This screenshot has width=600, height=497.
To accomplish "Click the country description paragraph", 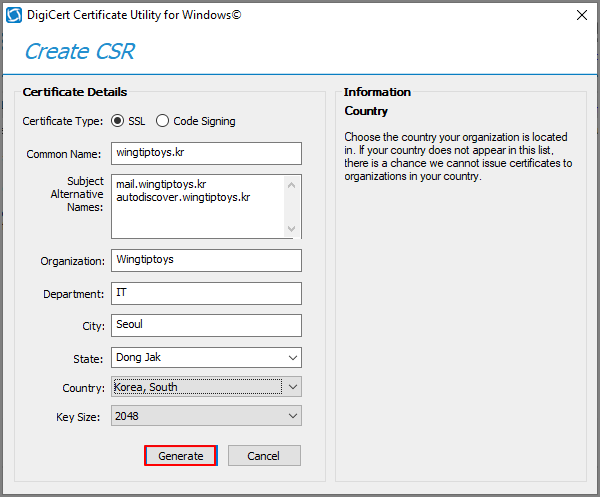I will (x=458, y=156).
